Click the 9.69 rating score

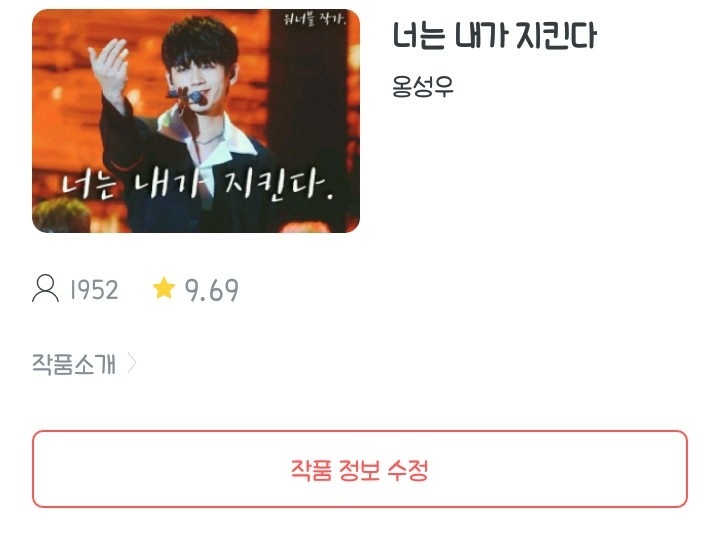point(212,290)
